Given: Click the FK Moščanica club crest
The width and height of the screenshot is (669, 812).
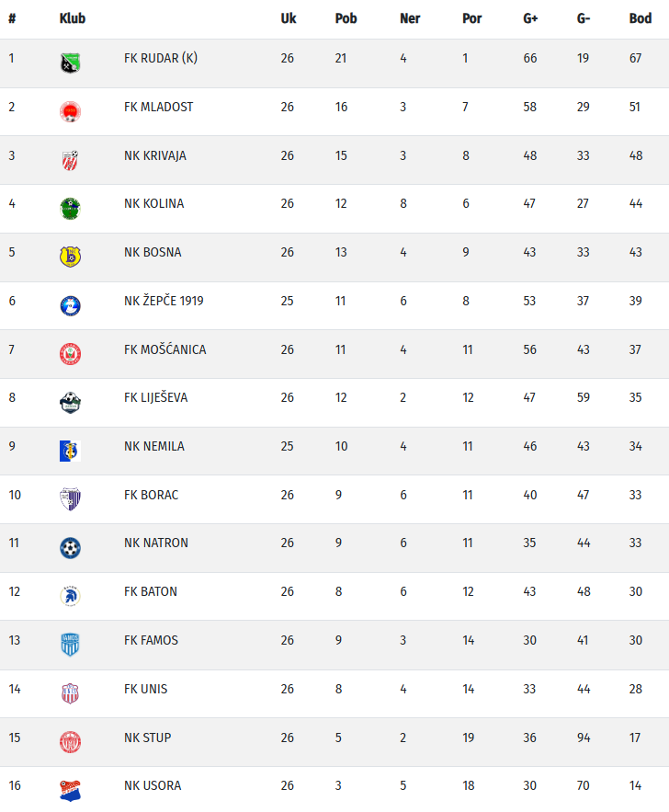Looking at the screenshot, I should coord(70,354).
